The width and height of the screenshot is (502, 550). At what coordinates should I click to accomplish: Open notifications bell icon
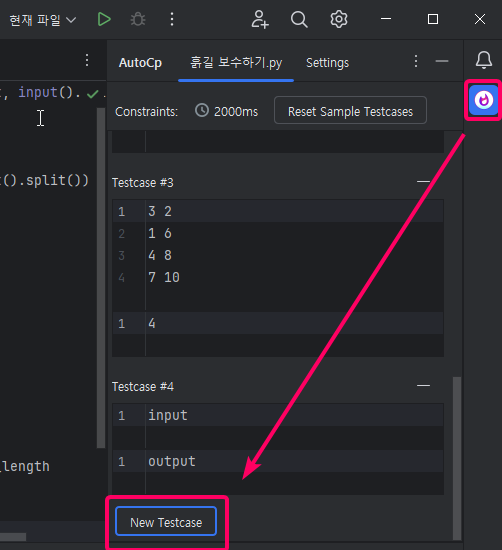click(484, 60)
